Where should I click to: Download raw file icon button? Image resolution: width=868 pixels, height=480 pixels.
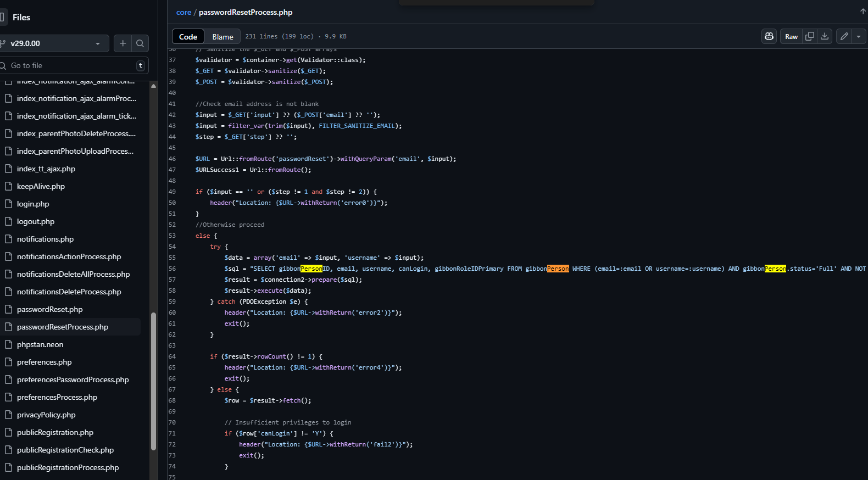825,36
